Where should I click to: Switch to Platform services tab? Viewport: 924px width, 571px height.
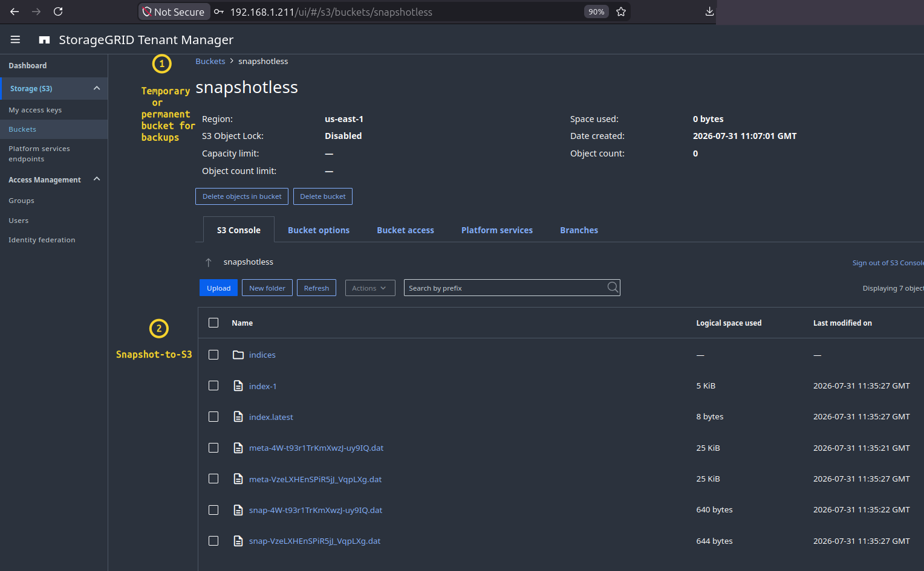497,230
